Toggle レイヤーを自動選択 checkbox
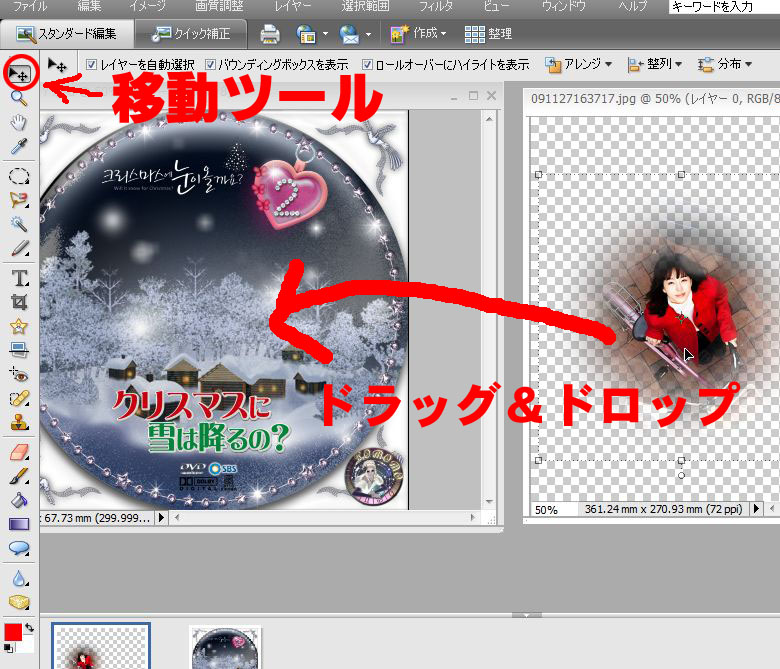The height and width of the screenshot is (669, 780). [91, 64]
